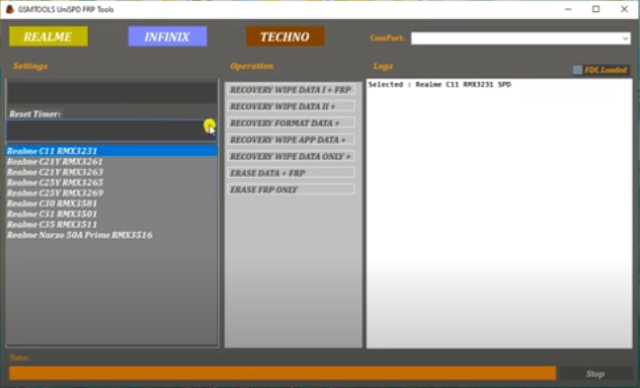
Task: Open the ComPort dropdown
Action: [520, 38]
